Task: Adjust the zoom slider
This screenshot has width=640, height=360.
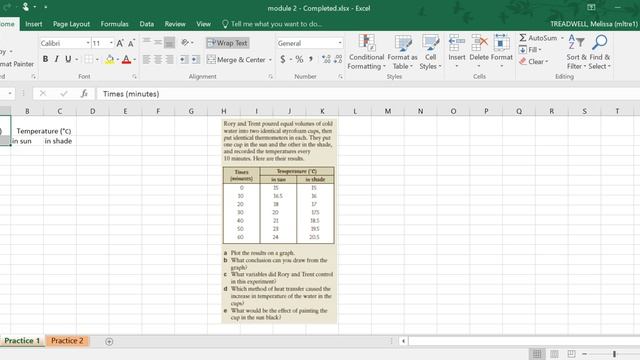Action: pyautogui.click(x=614, y=354)
